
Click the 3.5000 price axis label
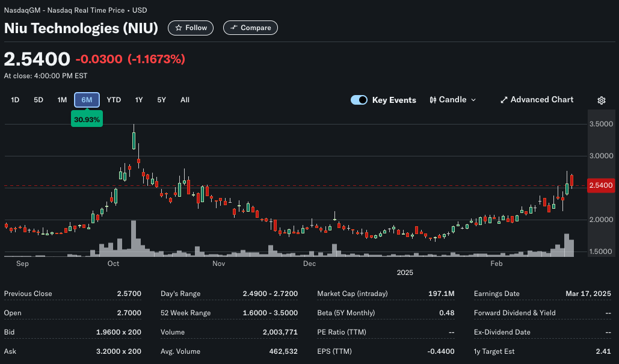tap(601, 124)
